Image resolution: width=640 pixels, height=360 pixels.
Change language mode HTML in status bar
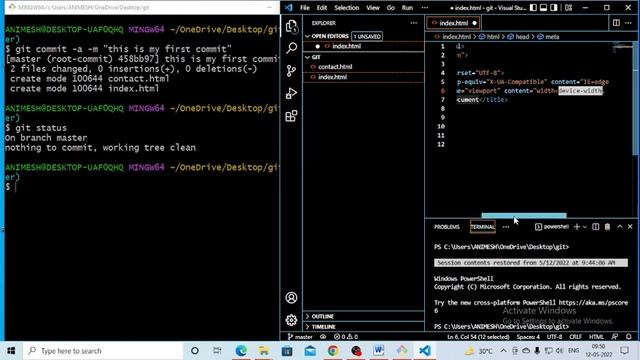(x=596, y=337)
